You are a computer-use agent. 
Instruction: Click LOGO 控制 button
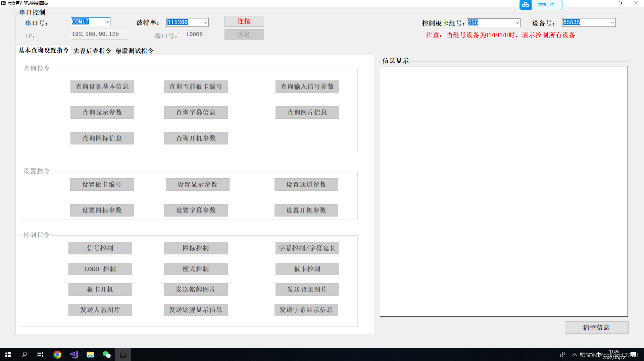[100, 269]
